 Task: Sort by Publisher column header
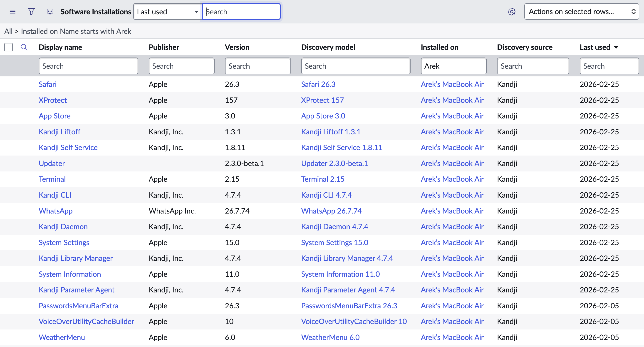pyautogui.click(x=164, y=47)
